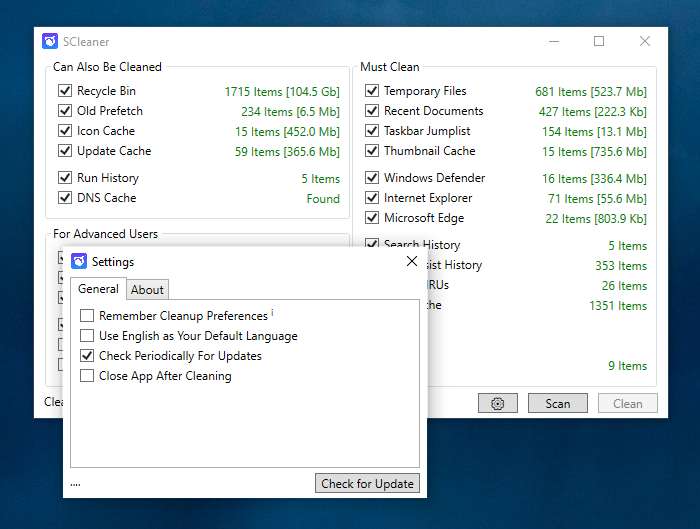Click the 234 Items [6.5 Mb] value
Image resolution: width=700 pixels, height=529 pixels.
click(x=291, y=112)
